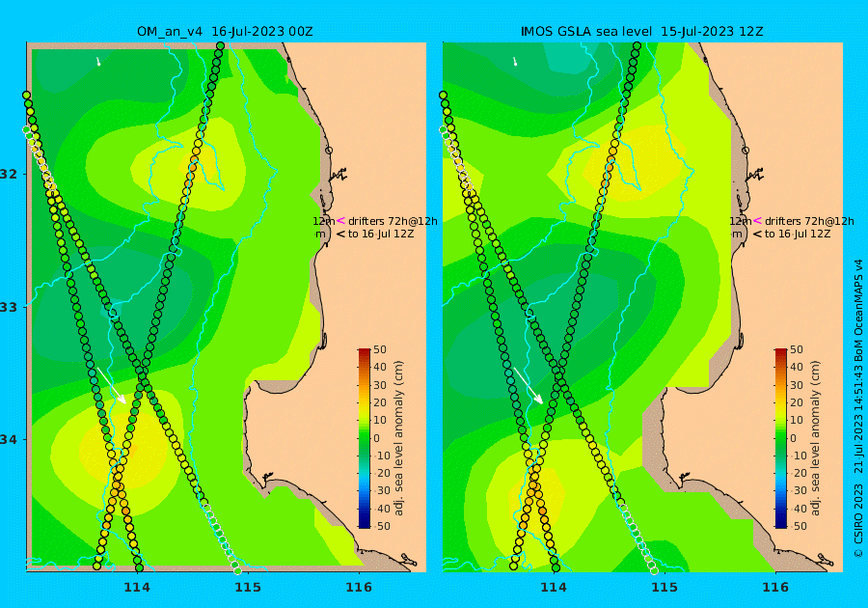The height and width of the screenshot is (608, 868).
Task: Click the small white arrow near top of right map
Action: point(515,62)
